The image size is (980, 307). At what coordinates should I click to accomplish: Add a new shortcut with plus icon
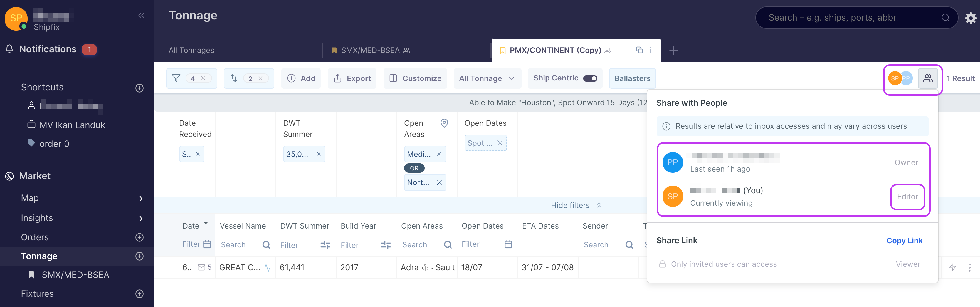point(139,88)
